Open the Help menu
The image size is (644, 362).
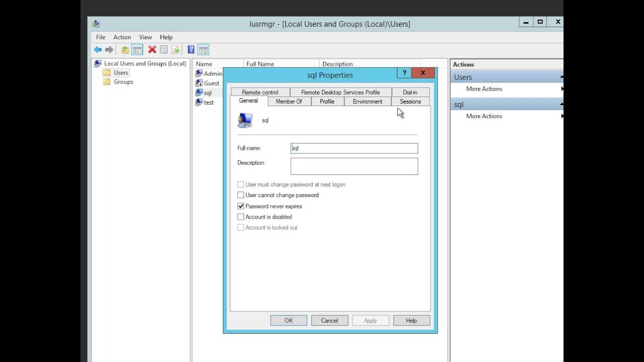(166, 37)
